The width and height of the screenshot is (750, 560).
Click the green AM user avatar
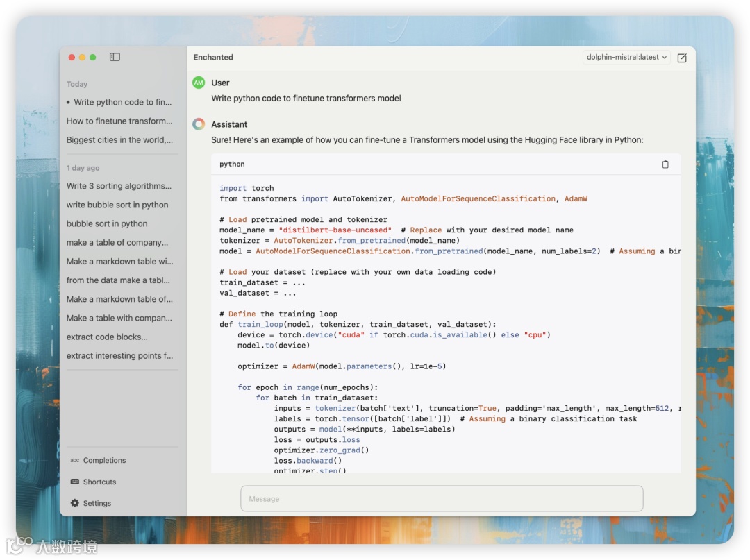pyautogui.click(x=199, y=83)
